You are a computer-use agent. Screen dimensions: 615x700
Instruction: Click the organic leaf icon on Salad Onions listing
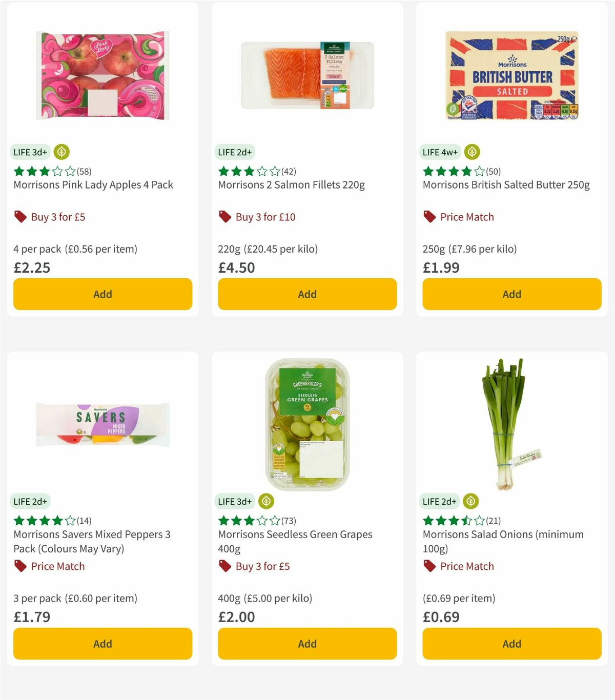pyautogui.click(x=471, y=501)
